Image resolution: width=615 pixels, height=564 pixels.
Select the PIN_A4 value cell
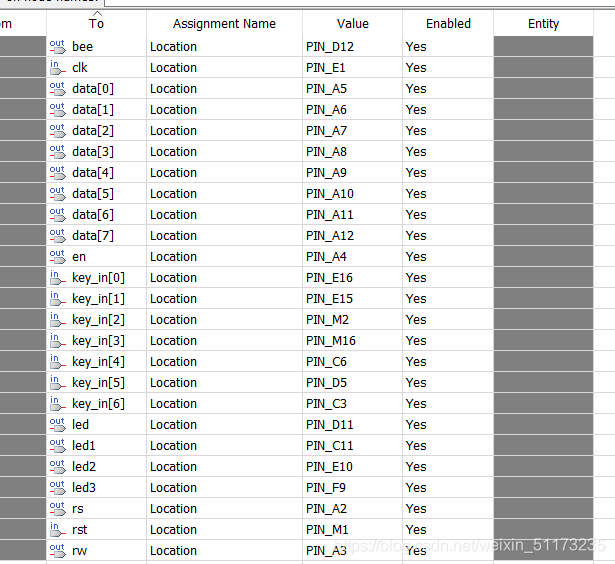(353, 257)
